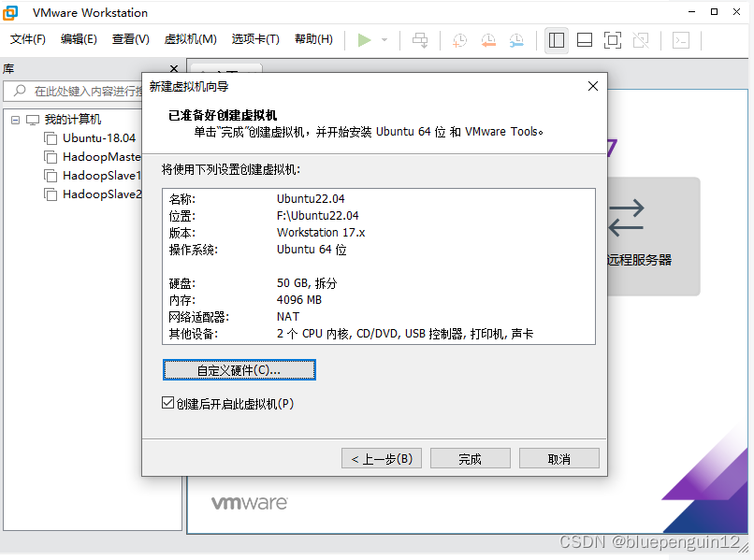Viewport: 754px width, 560px height.
Task: Open the 文件(F) menu
Action: coord(28,39)
